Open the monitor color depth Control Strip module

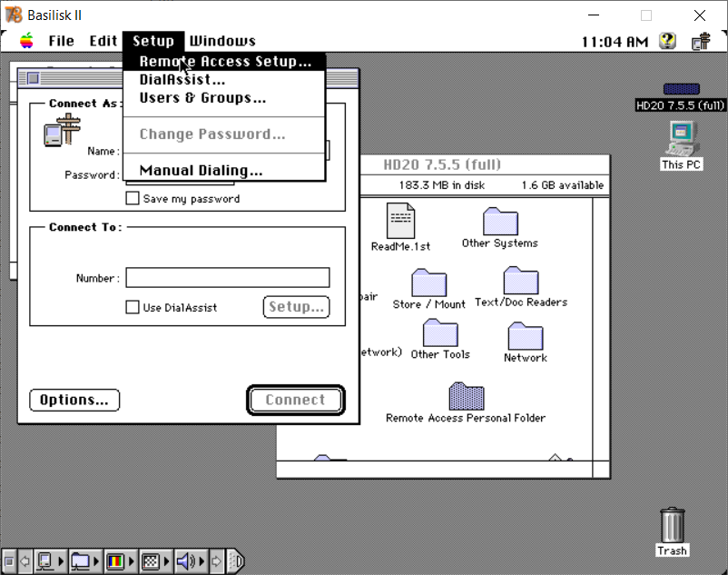pyautogui.click(x=120, y=561)
